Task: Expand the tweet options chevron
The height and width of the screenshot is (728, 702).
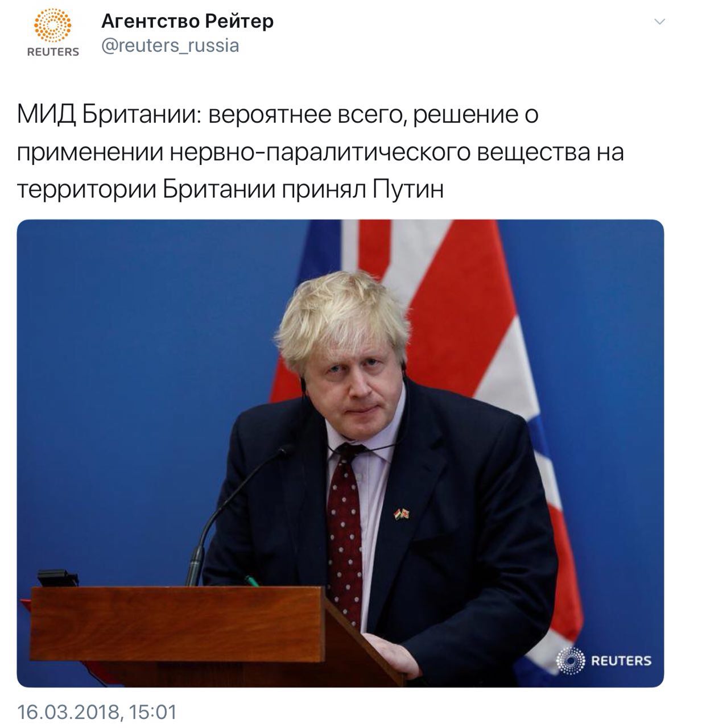Action: tap(660, 23)
